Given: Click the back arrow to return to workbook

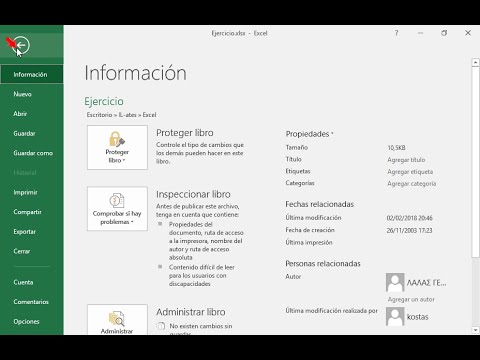Looking at the screenshot, I should point(21,45).
